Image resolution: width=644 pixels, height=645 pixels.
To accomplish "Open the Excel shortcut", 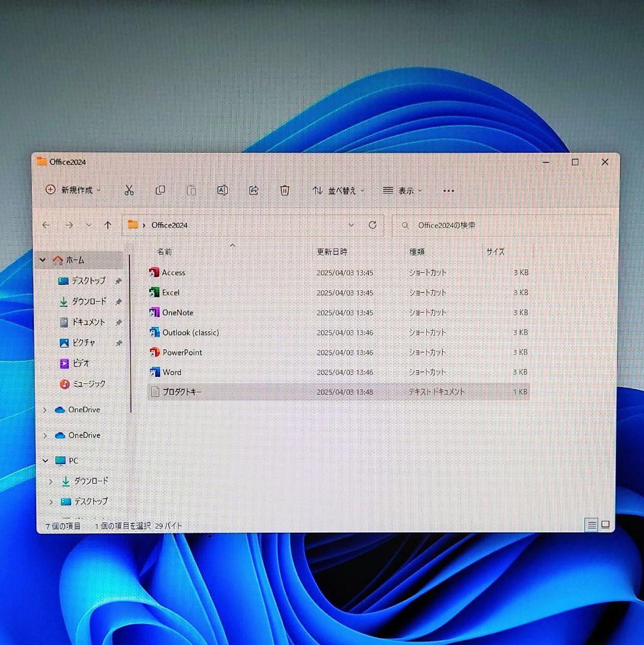I will click(170, 292).
